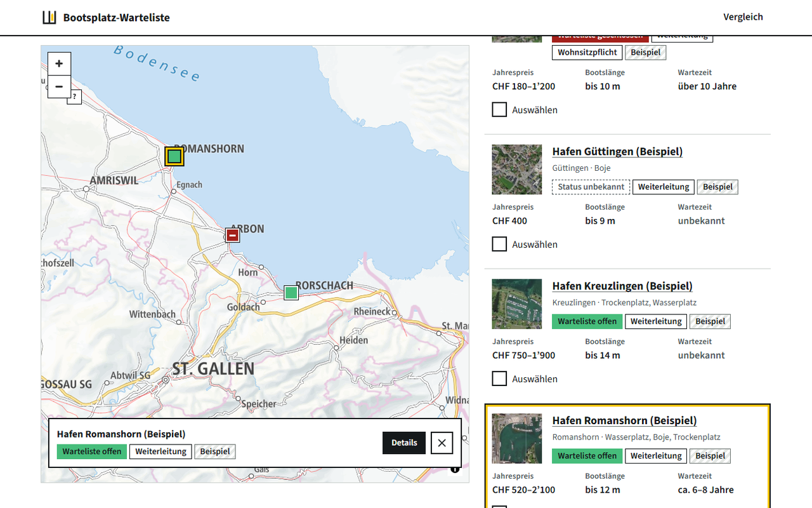Go to Bootsplatz-Warteliste home title

pyautogui.click(x=117, y=18)
